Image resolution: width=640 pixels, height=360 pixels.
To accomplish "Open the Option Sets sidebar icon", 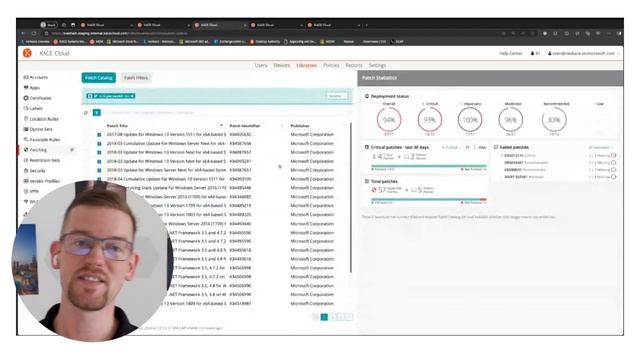I will (26, 129).
